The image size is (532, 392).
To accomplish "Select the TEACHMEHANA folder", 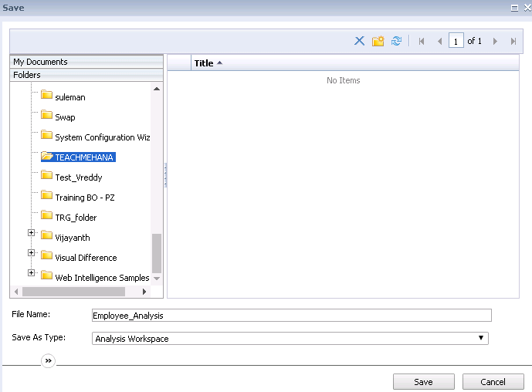I will 84,157.
